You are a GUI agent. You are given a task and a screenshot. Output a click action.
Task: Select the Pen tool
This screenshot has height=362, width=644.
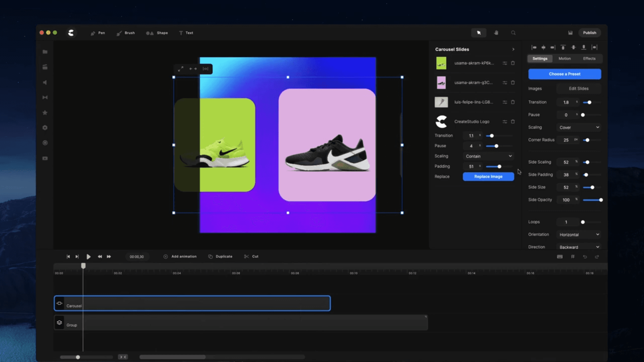pyautogui.click(x=98, y=33)
